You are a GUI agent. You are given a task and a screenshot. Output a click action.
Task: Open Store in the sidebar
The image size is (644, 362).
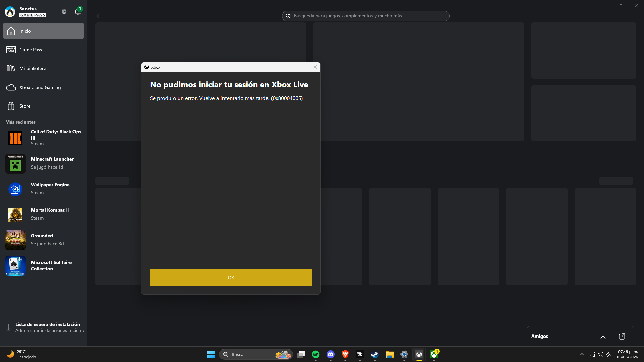tap(43, 106)
